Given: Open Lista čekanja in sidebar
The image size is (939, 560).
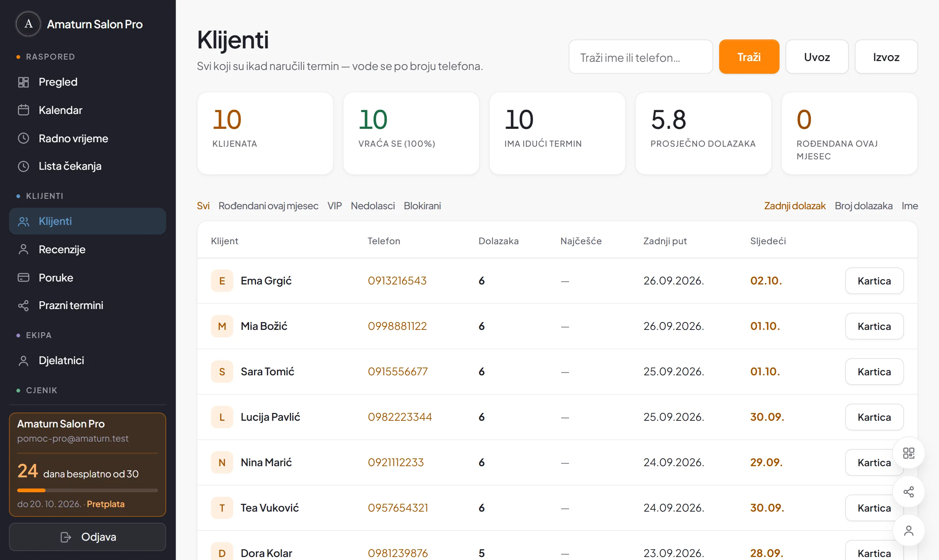Looking at the screenshot, I should pos(87,166).
